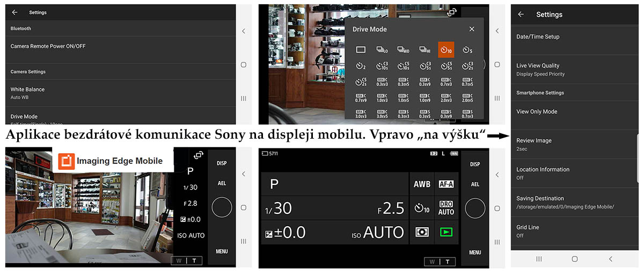This screenshot has width=644, height=273.
Task: Open MENU in info panel screen
Action: pyautogui.click(x=475, y=253)
